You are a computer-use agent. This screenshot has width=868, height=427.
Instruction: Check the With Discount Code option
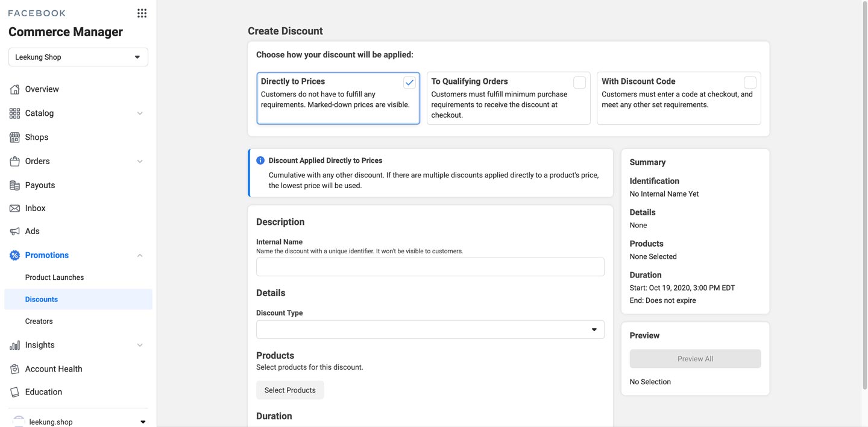(x=750, y=83)
